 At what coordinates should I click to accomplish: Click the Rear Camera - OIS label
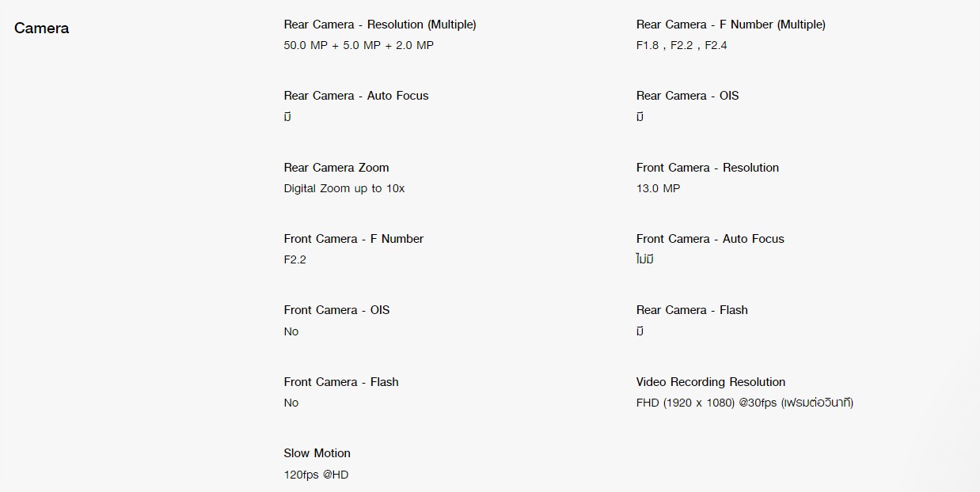(688, 96)
